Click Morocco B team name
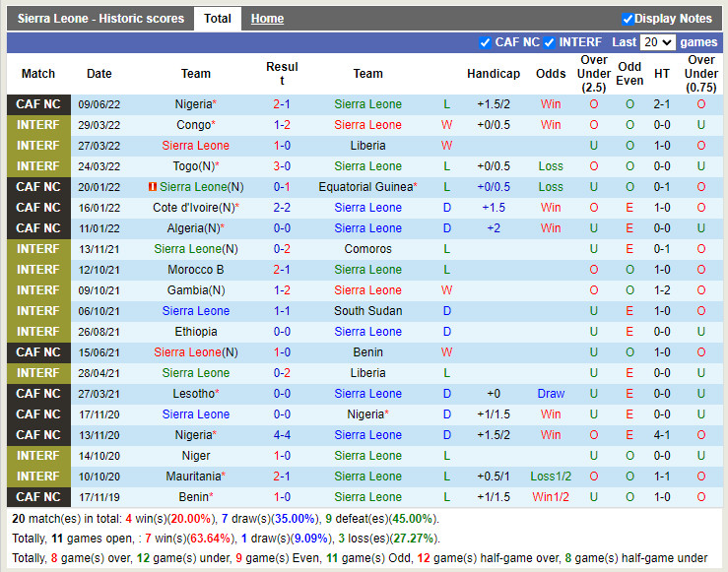The image size is (728, 572). 196,270
